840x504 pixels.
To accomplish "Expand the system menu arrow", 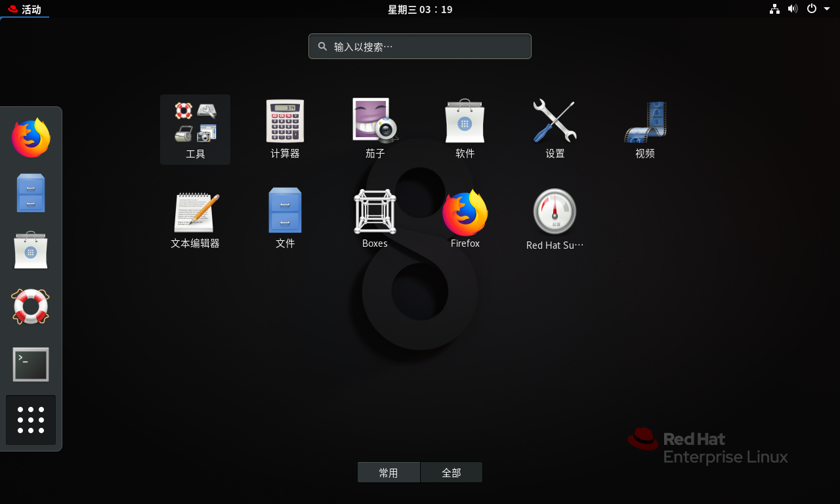I will pyautogui.click(x=827, y=9).
